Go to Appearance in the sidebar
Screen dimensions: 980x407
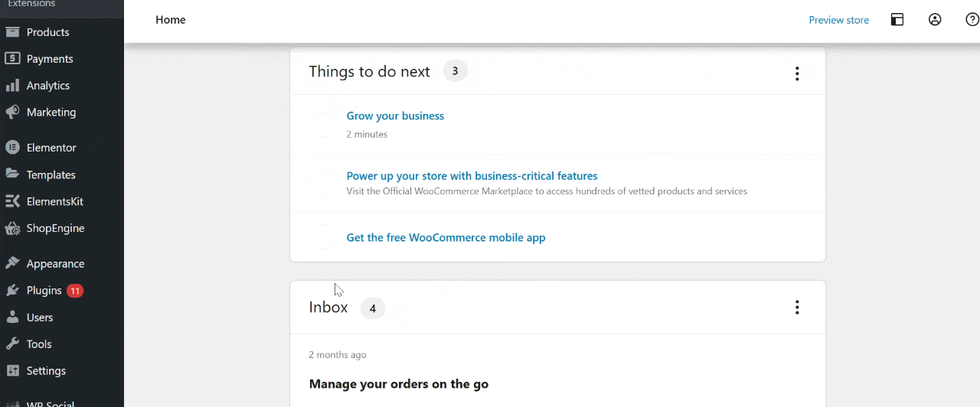55,263
